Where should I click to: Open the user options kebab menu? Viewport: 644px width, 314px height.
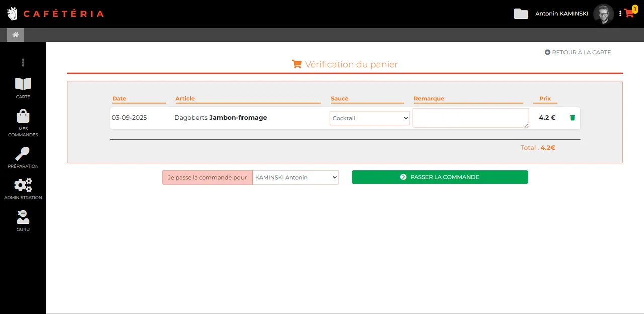620,14
